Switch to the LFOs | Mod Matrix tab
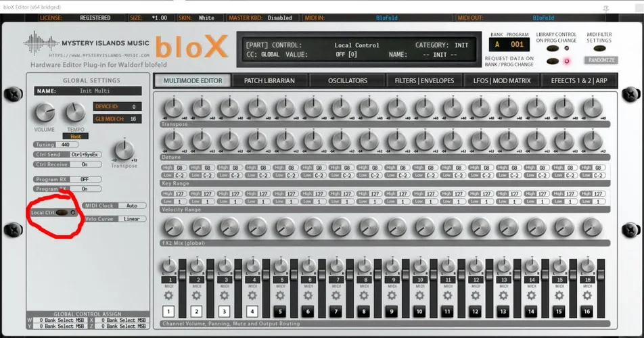The width and height of the screenshot is (644, 338). coord(502,81)
